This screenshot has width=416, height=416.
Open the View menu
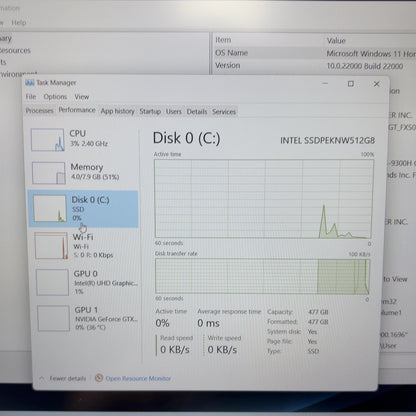pyautogui.click(x=82, y=97)
